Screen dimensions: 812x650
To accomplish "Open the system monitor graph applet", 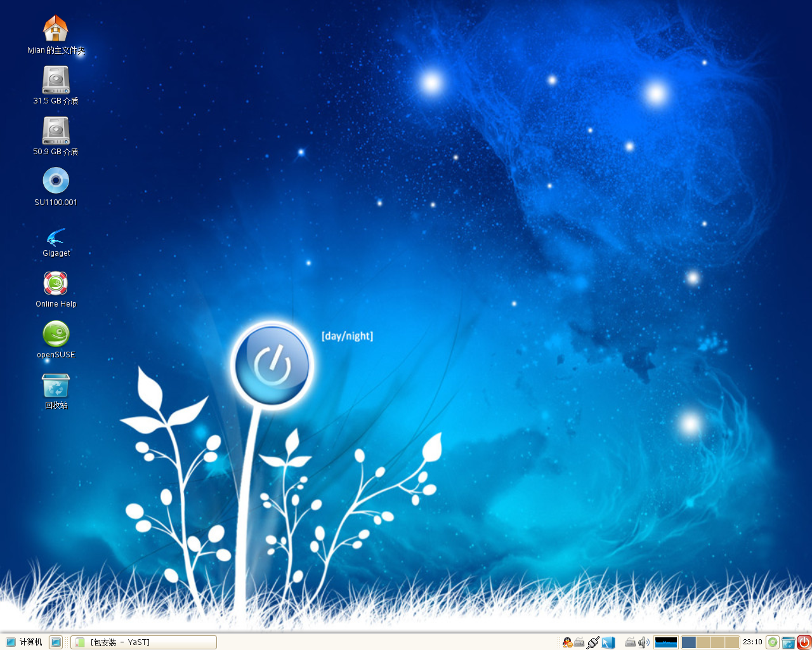I will tap(666, 642).
